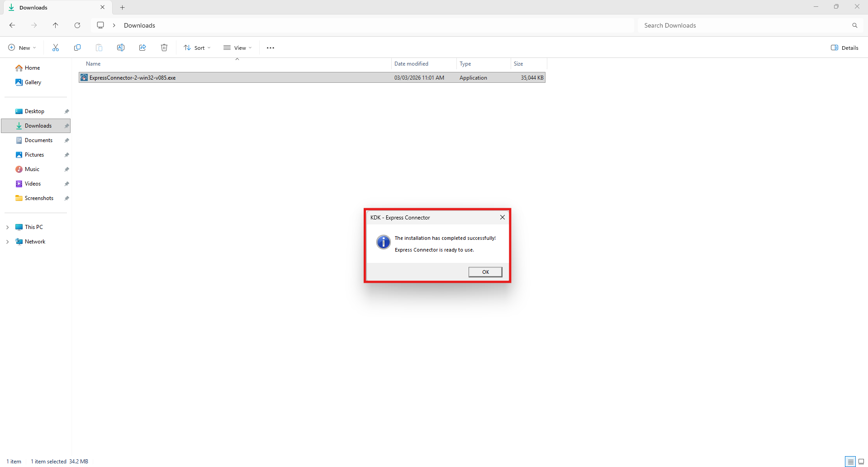868x467 pixels.
Task: Switch to details list view in status bar
Action: [x=850, y=462]
